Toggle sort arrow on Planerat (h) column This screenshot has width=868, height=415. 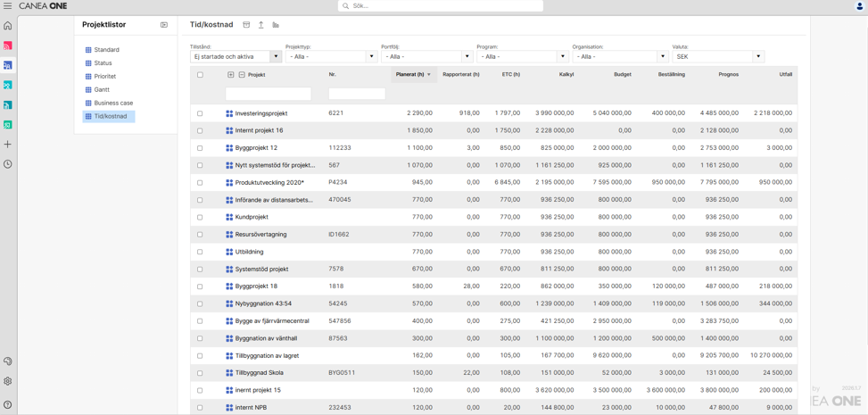pos(428,75)
